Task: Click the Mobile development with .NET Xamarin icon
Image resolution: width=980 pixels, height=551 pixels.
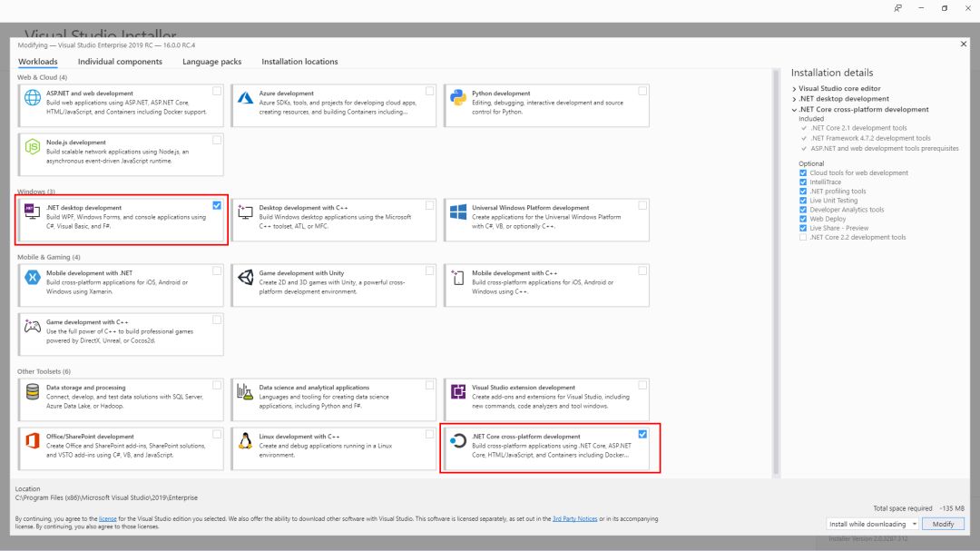Action: (x=33, y=277)
